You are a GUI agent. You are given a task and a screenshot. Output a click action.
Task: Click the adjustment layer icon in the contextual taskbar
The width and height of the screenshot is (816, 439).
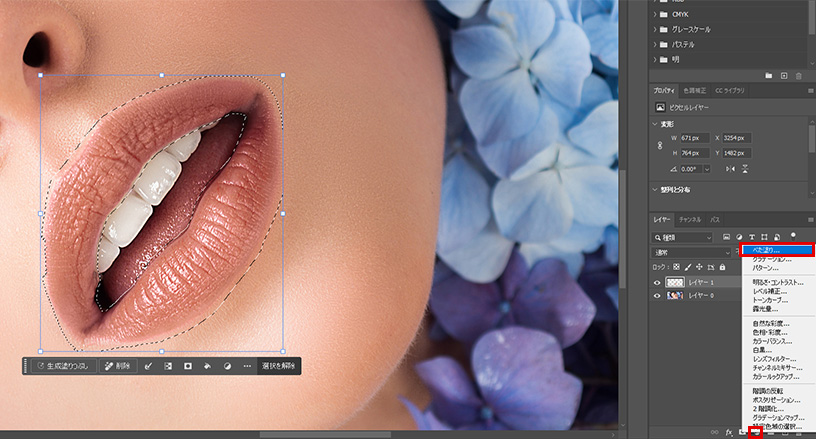click(x=227, y=367)
